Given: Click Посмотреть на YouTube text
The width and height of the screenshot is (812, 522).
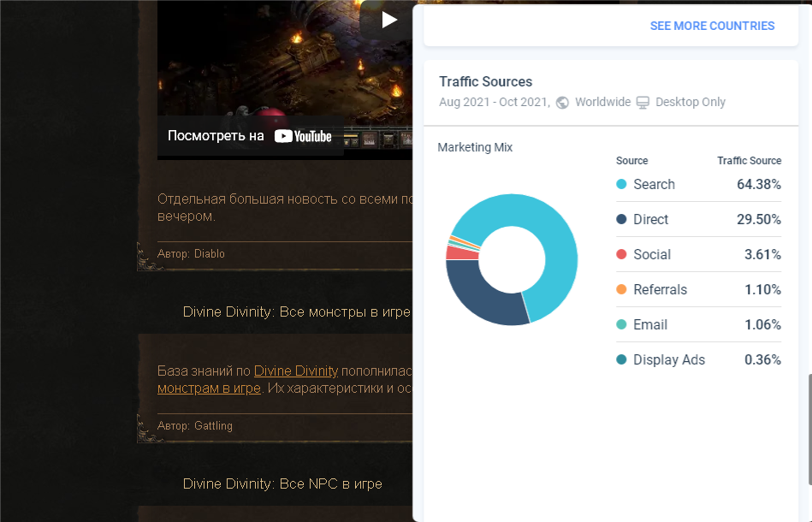Looking at the screenshot, I should [250, 136].
